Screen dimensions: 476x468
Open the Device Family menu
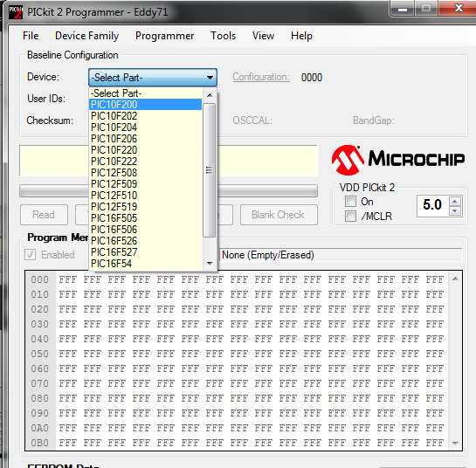point(86,36)
